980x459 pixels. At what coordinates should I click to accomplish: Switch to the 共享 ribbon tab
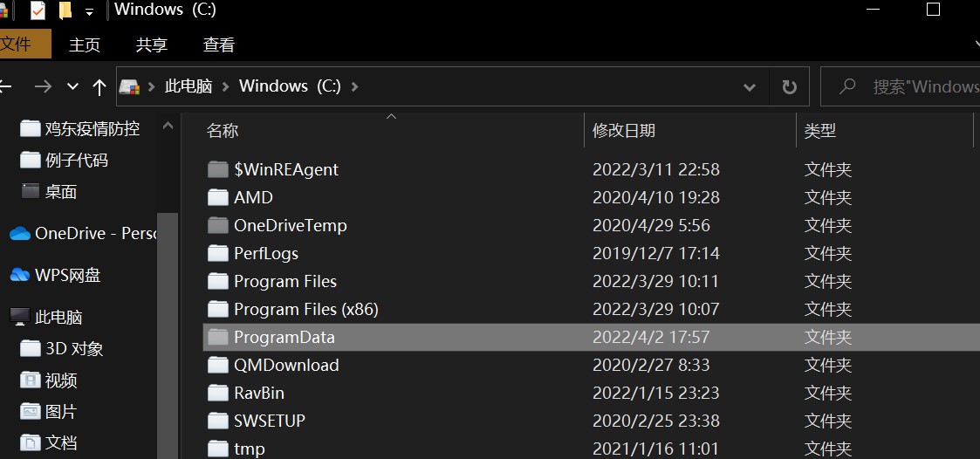152,45
